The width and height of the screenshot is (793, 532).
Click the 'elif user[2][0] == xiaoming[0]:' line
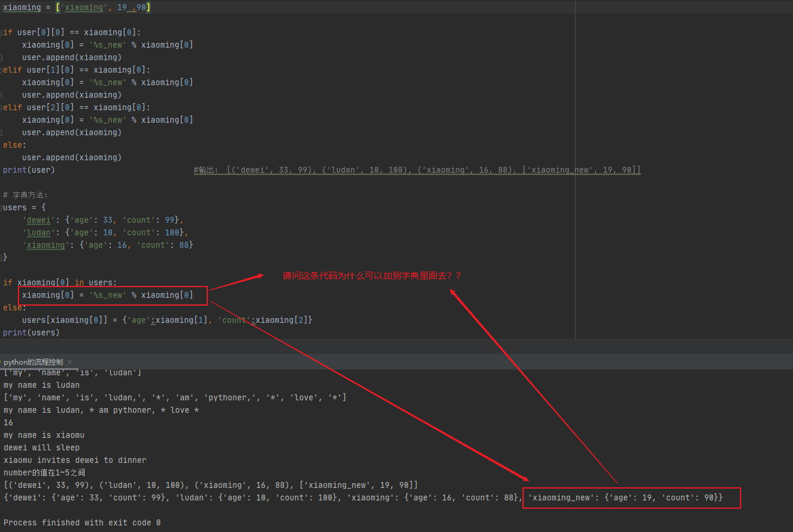pos(77,107)
